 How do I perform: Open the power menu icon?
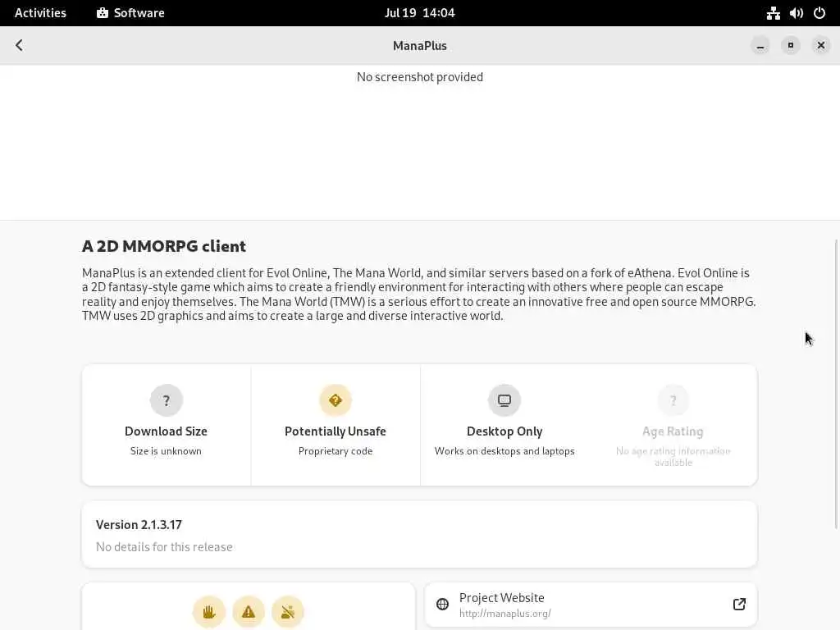[819, 13]
